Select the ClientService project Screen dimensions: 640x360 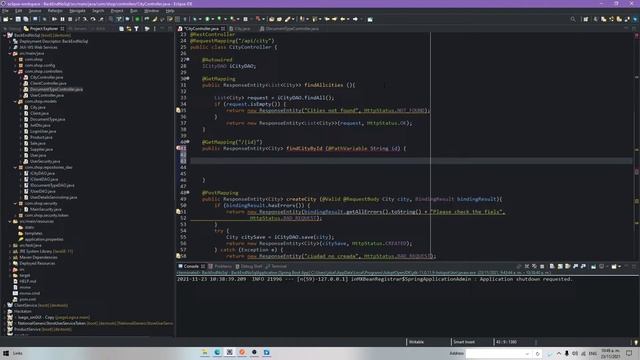41,305
